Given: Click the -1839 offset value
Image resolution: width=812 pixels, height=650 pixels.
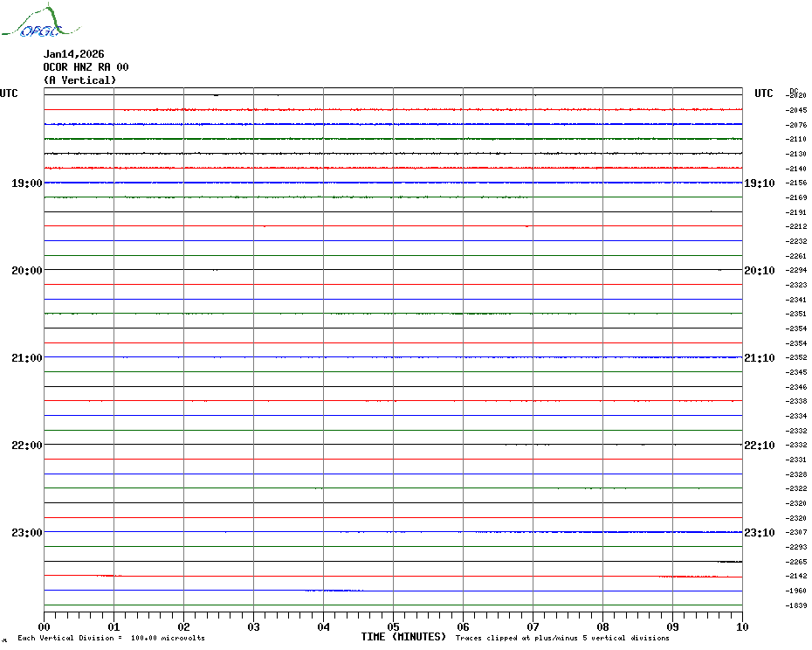Looking at the screenshot, I should coord(795,605).
